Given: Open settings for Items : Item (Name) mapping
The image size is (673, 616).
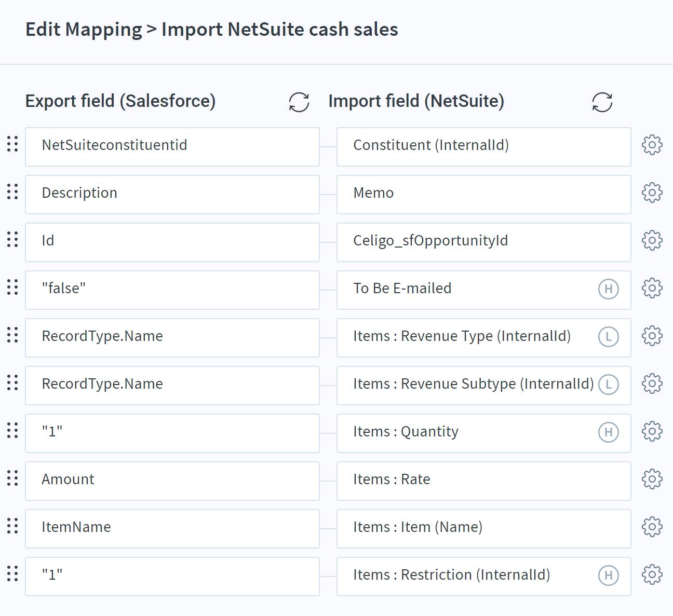Looking at the screenshot, I should tap(652, 527).
